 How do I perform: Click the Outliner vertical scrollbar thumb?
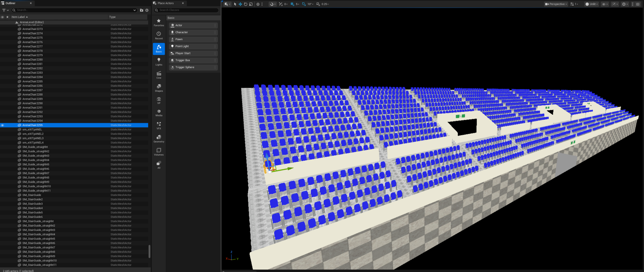click(x=149, y=251)
